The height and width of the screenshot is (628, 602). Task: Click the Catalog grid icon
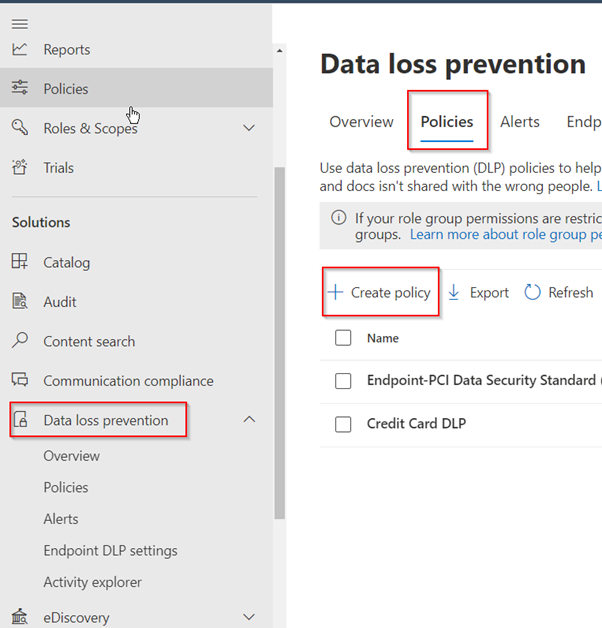[x=20, y=262]
